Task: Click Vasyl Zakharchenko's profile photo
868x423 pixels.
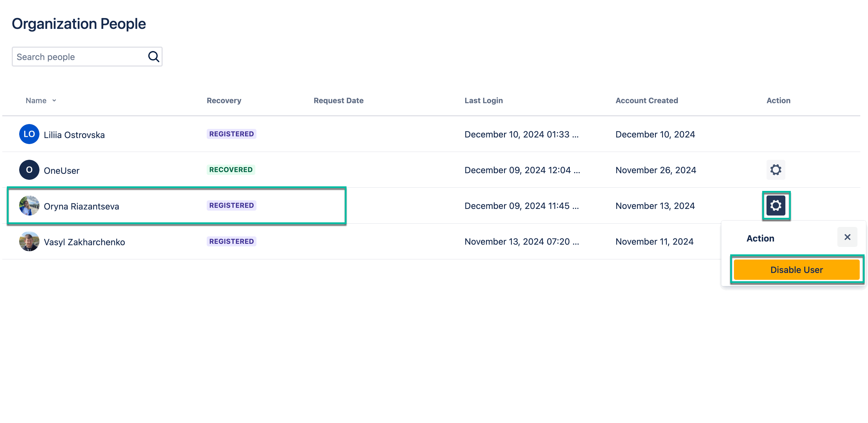Action: pos(29,242)
